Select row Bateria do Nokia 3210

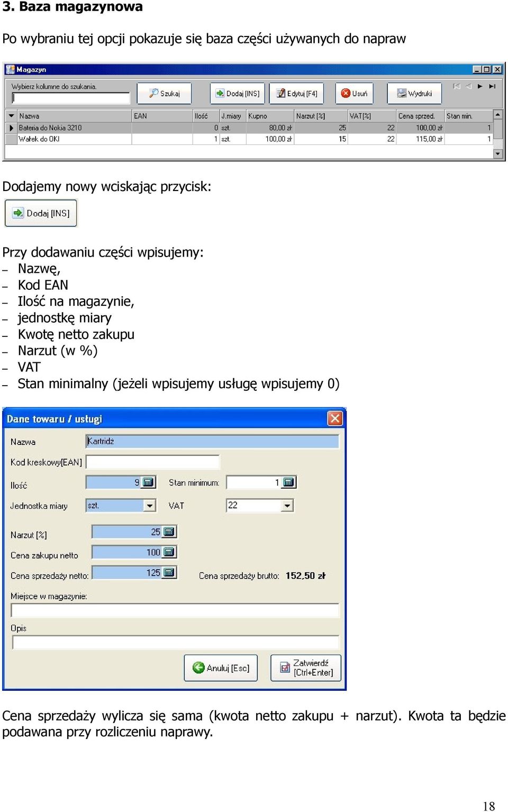coord(249,127)
